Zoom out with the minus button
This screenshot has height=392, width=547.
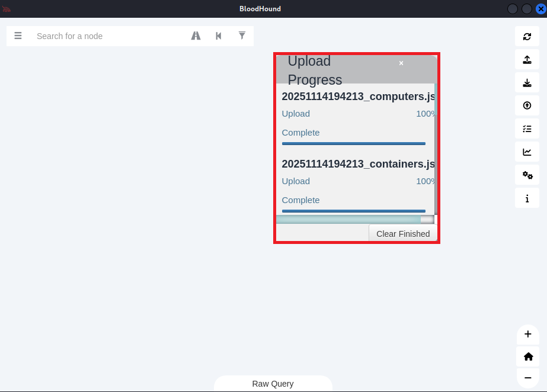pos(528,378)
